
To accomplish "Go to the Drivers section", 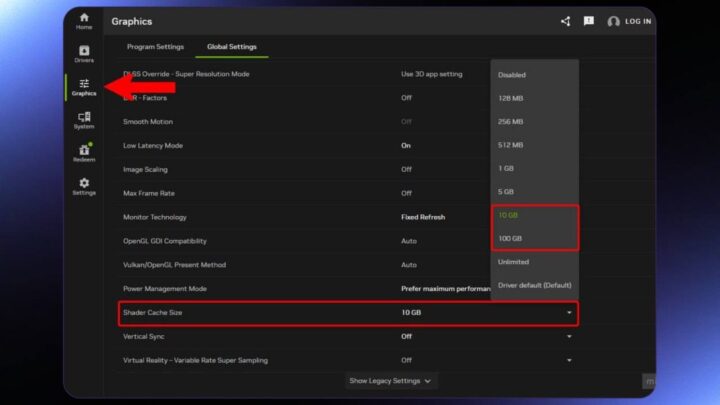I will tap(84, 54).
